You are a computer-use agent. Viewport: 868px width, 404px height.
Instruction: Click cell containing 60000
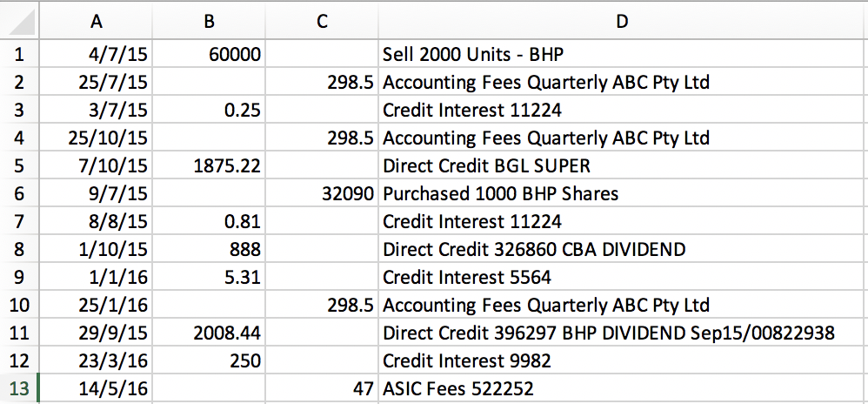(210, 55)
